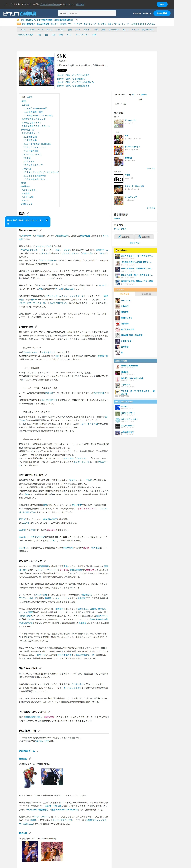Click edit pencil next to ネタ満載のスタッフロール

(x=50, y=712)
